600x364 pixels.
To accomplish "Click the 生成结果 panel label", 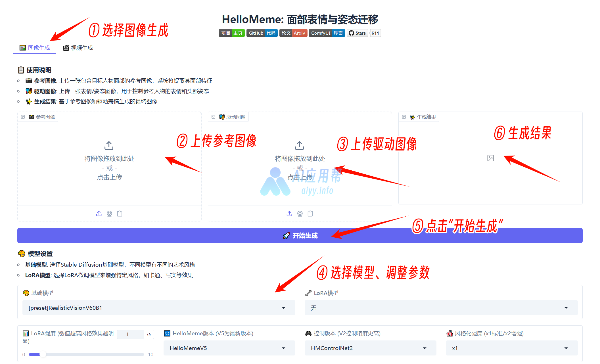I will click(x=419, y=117).
